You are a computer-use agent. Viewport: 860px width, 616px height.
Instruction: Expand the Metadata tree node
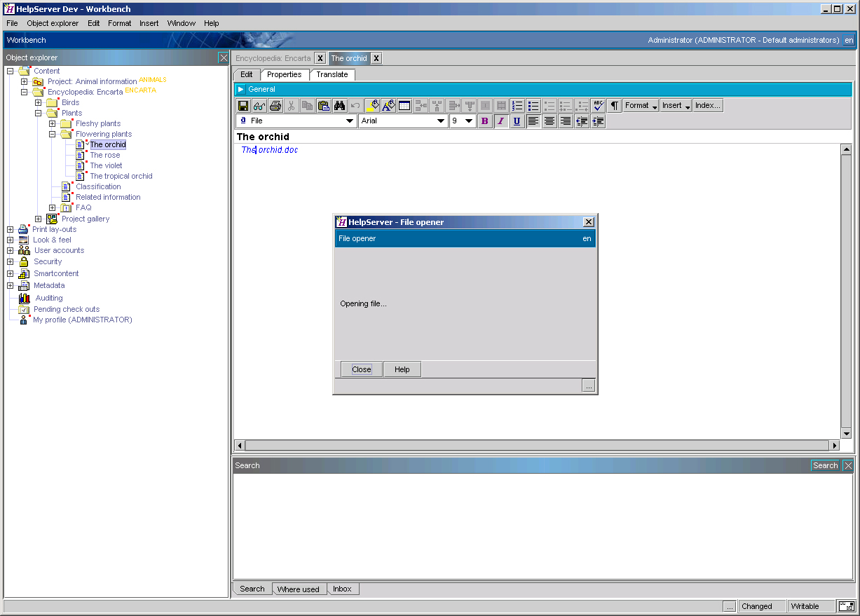point(10,285)
